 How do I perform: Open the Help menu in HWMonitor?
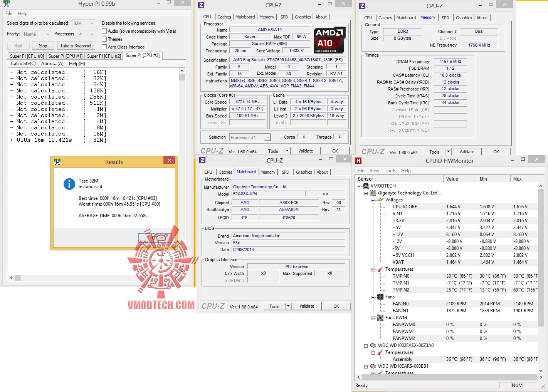[x=406, y=171]
